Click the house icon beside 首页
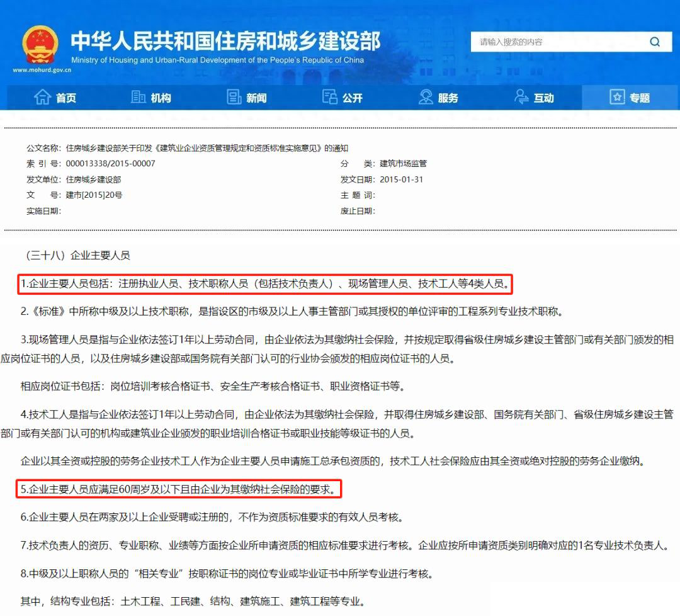Image resolution: width=680 pixels, height=616 pixels. [43, 97]
